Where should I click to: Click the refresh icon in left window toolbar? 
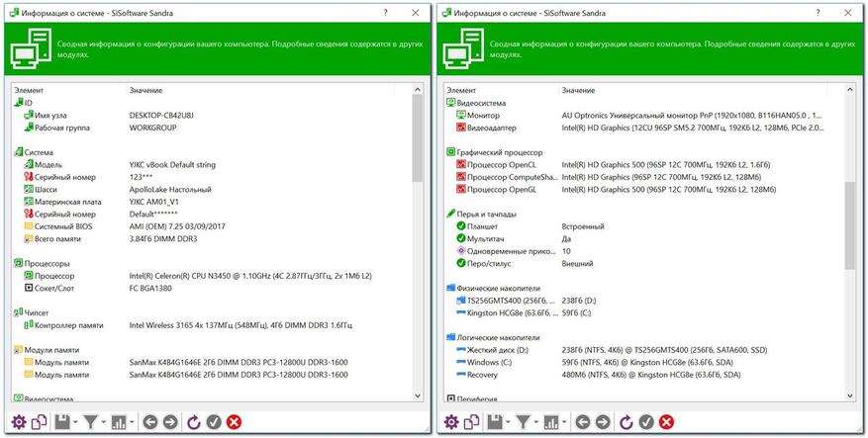194,422
